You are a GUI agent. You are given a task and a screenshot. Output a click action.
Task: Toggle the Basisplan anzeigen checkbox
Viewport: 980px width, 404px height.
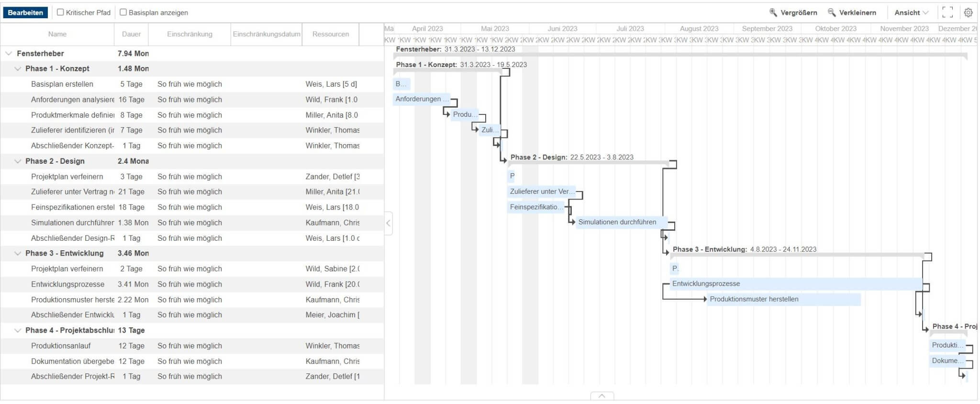tap(123, 12)
